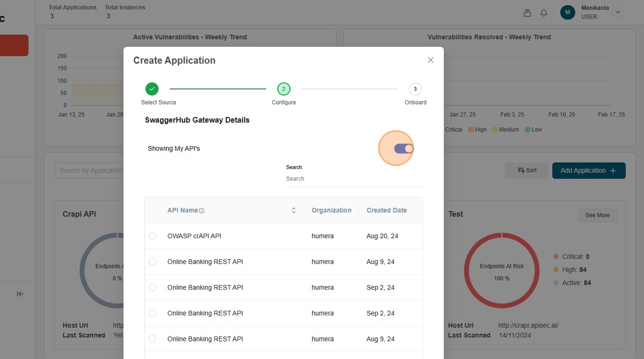Select the last Online Banking REST API radio
644x359 pixels.
pos(152,339)
